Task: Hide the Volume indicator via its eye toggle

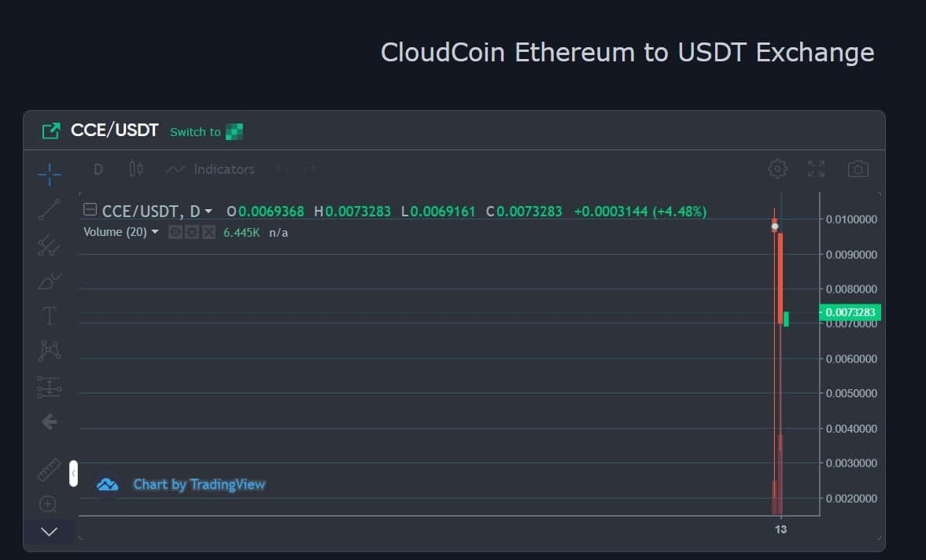Action: (175, 232)
